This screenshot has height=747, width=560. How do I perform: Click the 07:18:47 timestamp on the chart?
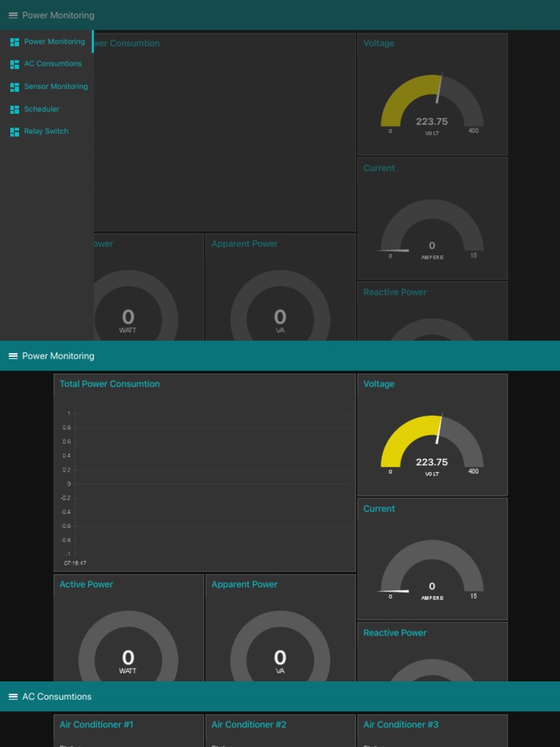[75, 563]
